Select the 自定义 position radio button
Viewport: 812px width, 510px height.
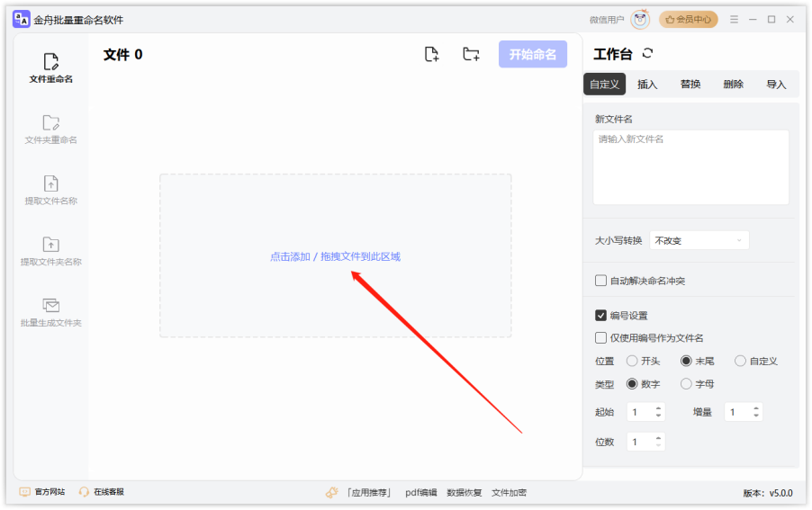741,361
